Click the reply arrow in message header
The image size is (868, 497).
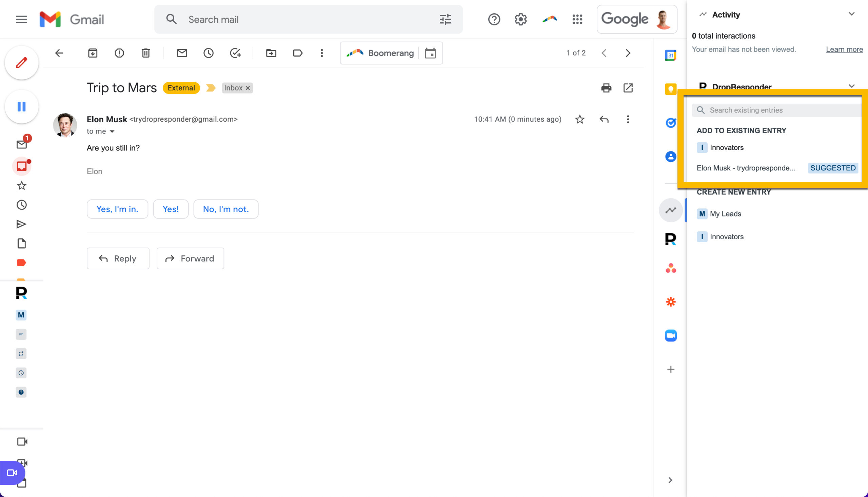point(604,119)
